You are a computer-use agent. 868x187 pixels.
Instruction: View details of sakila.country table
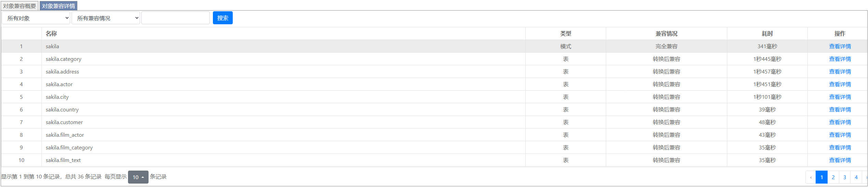point(840,110)
